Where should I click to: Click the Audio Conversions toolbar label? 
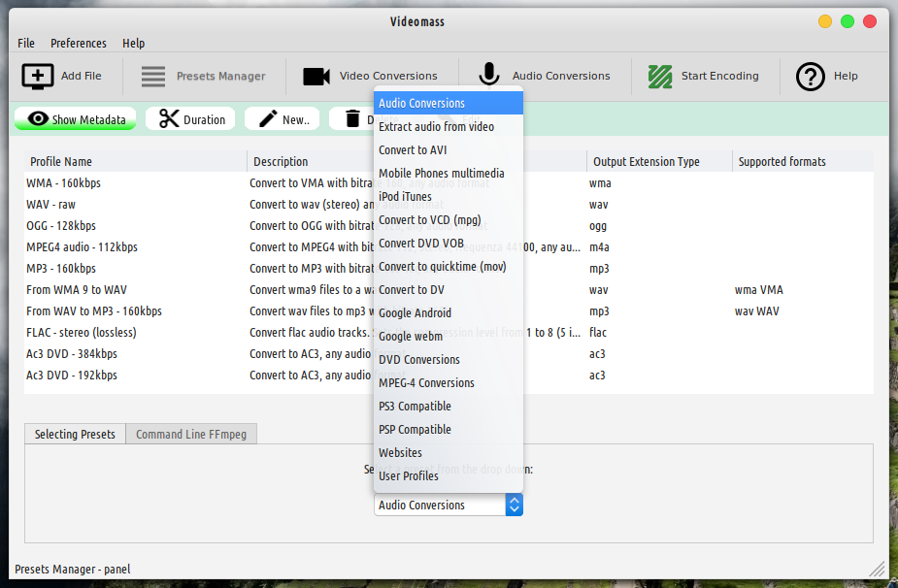point(561,76)
